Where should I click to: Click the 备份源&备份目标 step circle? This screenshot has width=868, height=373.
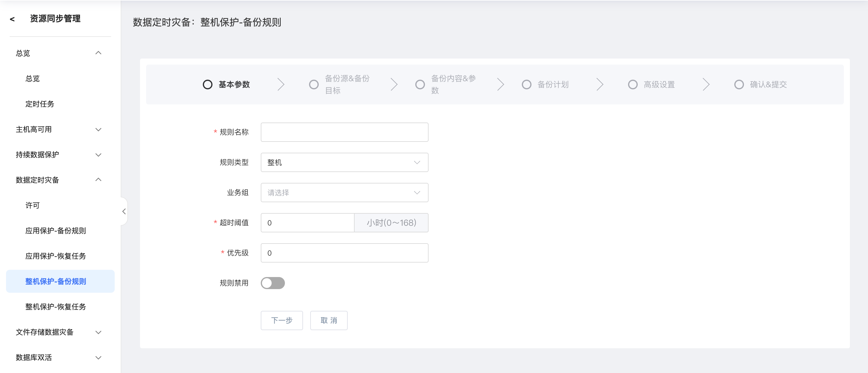[x=314, y=84]
